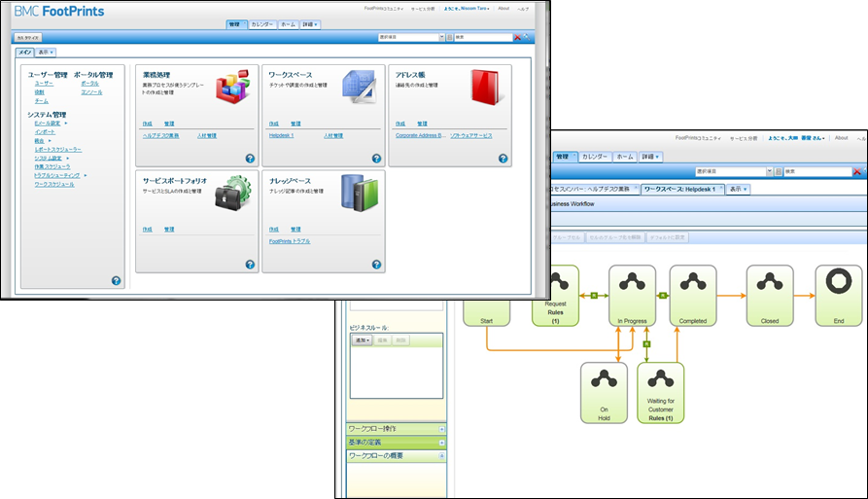Open the ワークスペース blueprint icon

[359, 87]
